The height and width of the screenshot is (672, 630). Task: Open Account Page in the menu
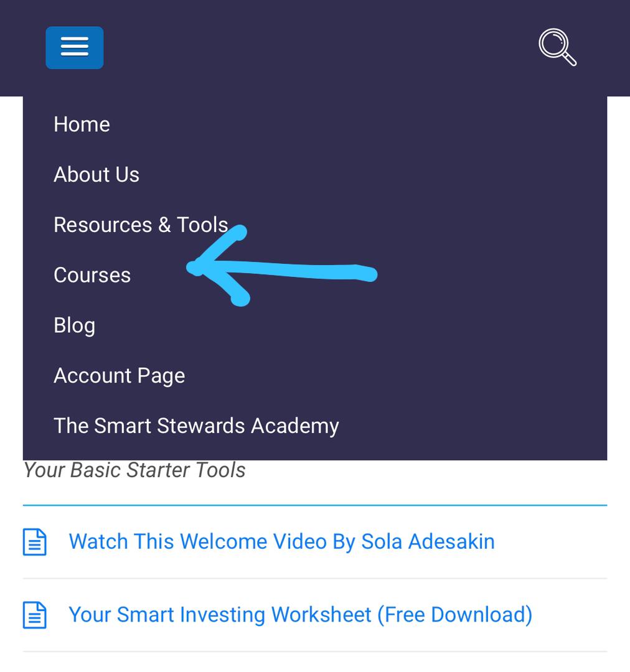(120, 376)
